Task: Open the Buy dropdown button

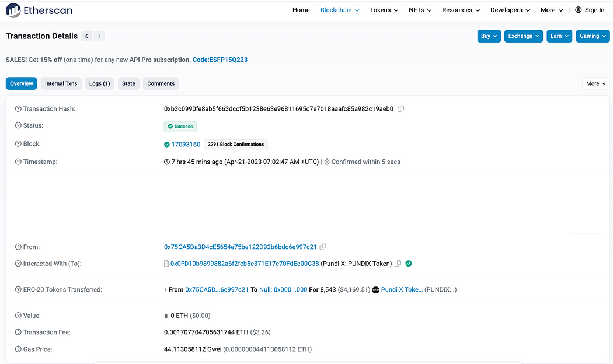Action: 489,36
